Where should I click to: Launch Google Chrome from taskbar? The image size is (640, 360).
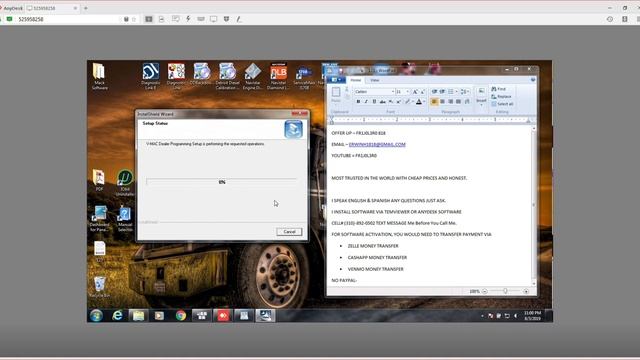tap(181, 316)
